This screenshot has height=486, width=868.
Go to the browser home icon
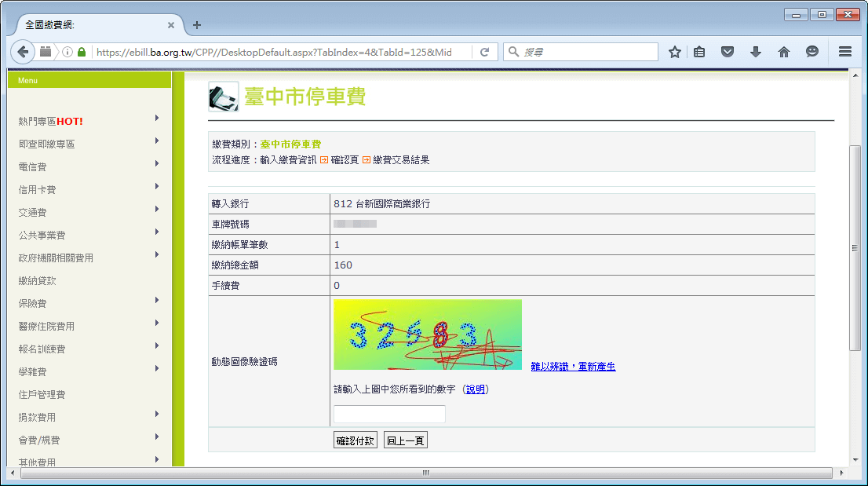pos(783,52)
